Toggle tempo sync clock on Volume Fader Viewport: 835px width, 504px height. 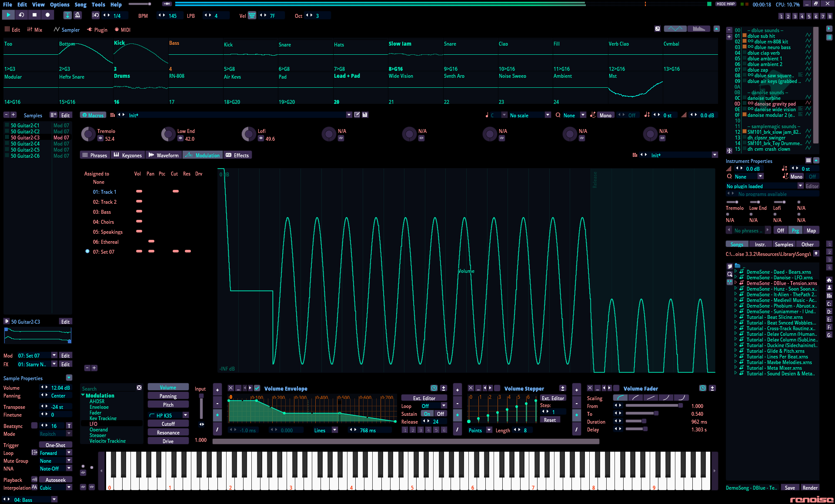tap(702, 388)
